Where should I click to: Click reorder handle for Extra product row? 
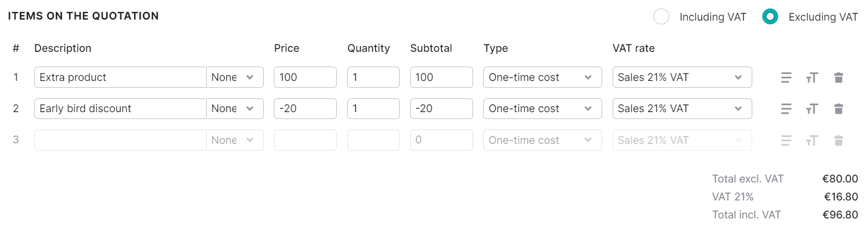pos(786,78)
